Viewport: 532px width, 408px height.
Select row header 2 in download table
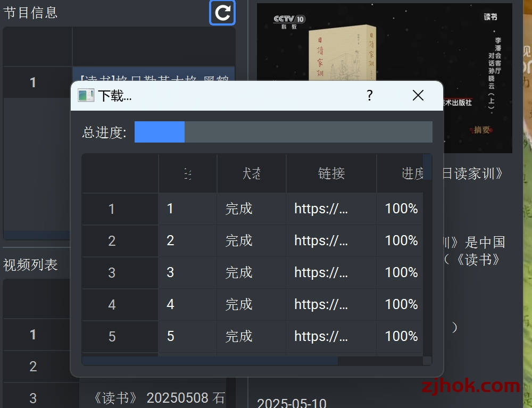point(120,241)
